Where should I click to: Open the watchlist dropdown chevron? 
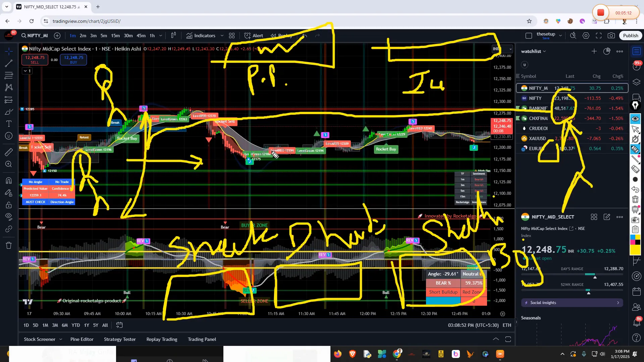[x=544, y=51]
